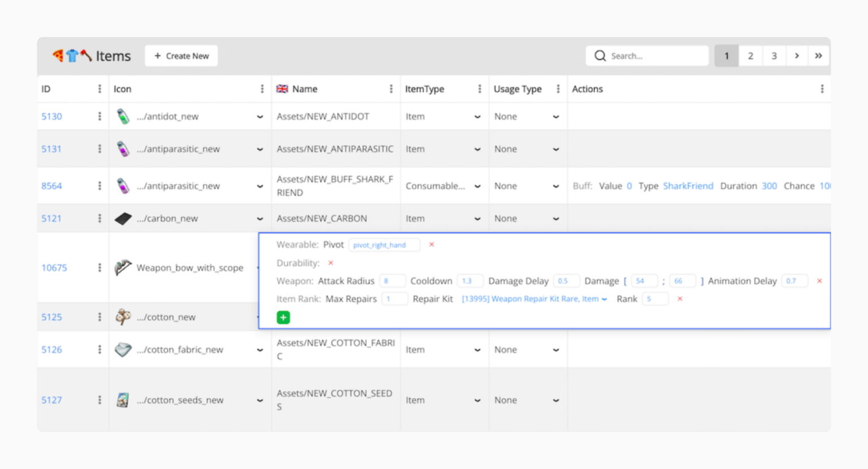Click the antidot item icon thumbnail
The image size is (868, 469).
coord(123,116)
